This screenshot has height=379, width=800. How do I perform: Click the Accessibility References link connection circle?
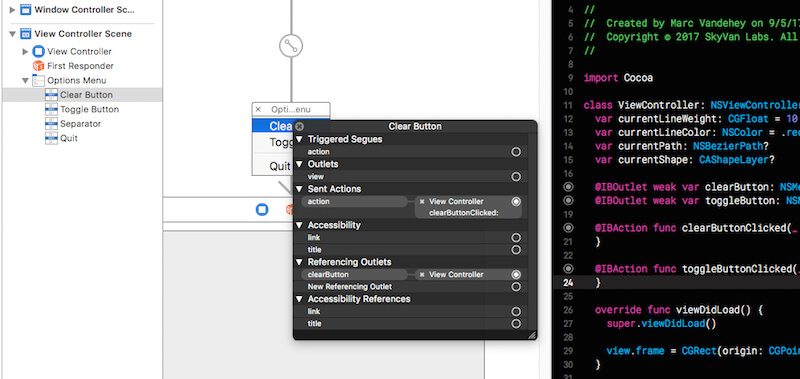tap(516, 312)
